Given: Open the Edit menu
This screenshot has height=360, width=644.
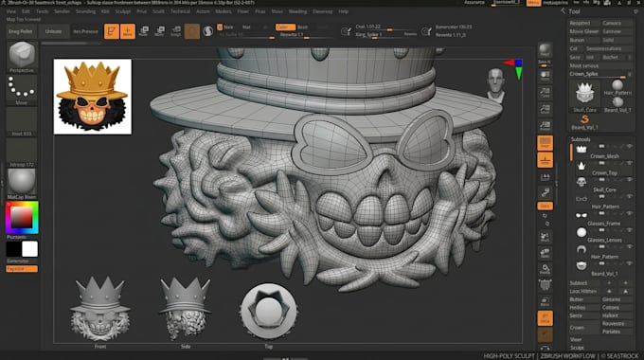Looking at the screenshot, I should pyautogui.click(x=26, y=11).
